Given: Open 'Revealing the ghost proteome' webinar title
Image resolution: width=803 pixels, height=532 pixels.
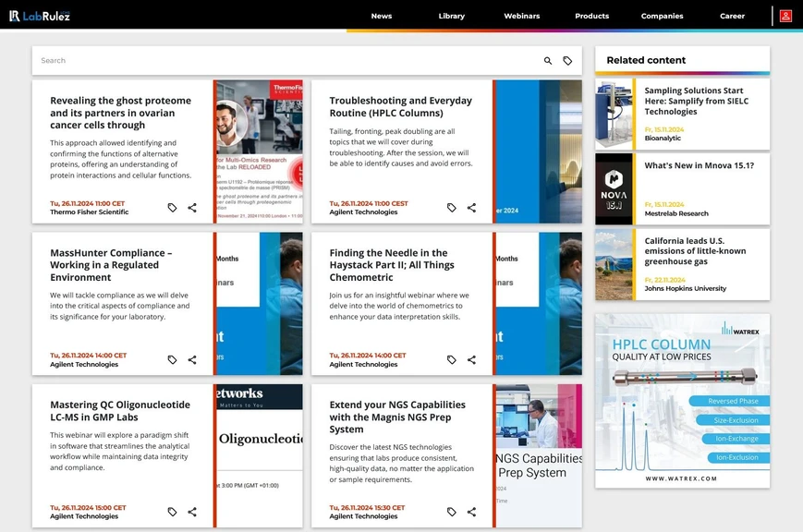Looking at the screenshot, I should (121, 113).
